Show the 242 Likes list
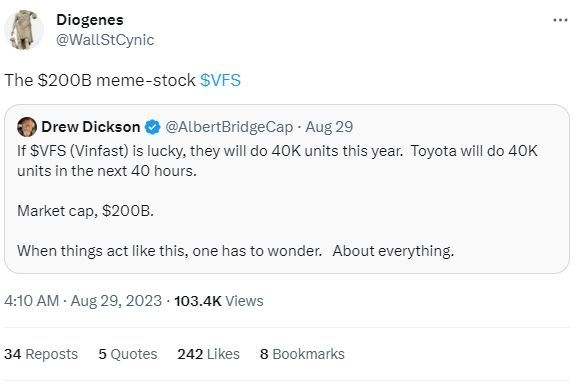Viewport: 582px width, 384px height. point(208,354)
